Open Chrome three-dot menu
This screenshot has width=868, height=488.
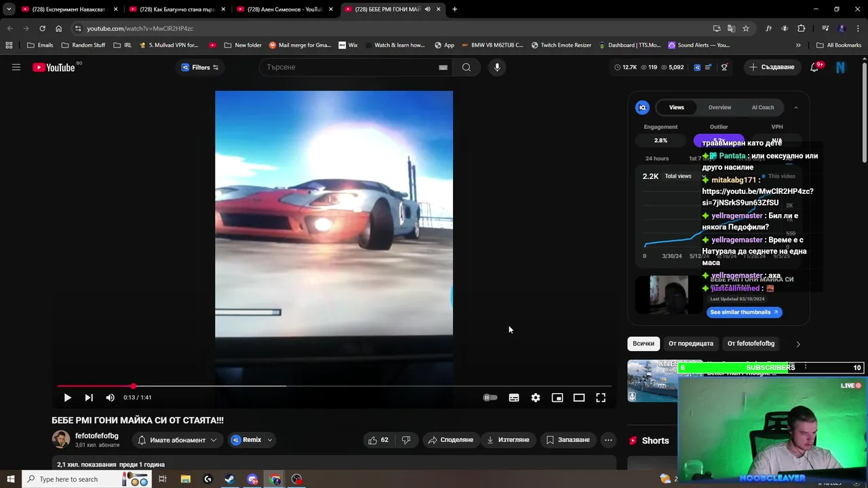pyautogui.click(x=856, y=28)
